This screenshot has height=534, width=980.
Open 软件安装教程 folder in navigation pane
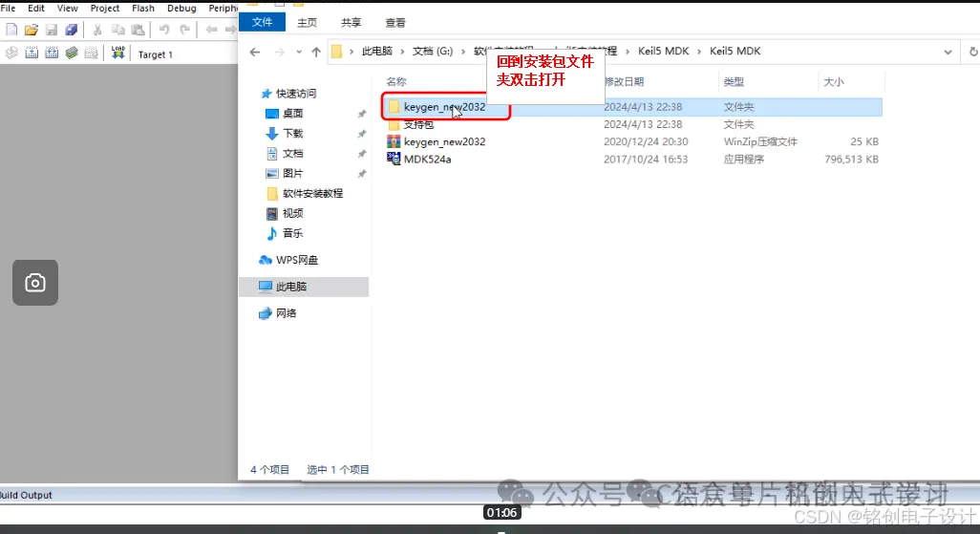coord(312,193)
